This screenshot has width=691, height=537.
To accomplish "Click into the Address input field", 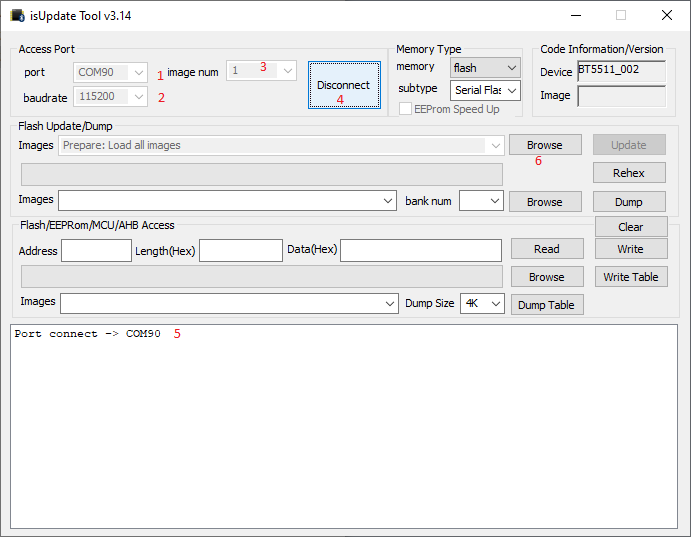I will click(x=96, y=250).
